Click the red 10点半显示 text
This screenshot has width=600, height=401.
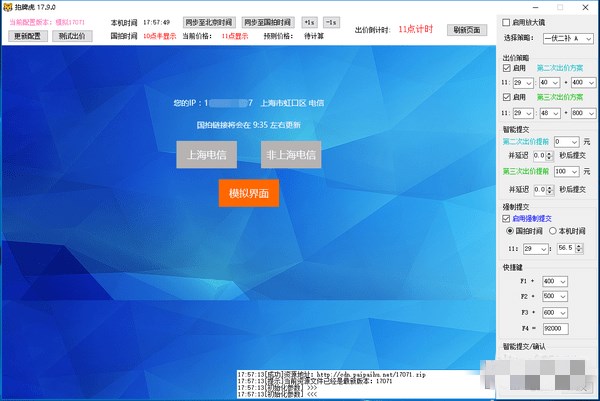point(160,36)
